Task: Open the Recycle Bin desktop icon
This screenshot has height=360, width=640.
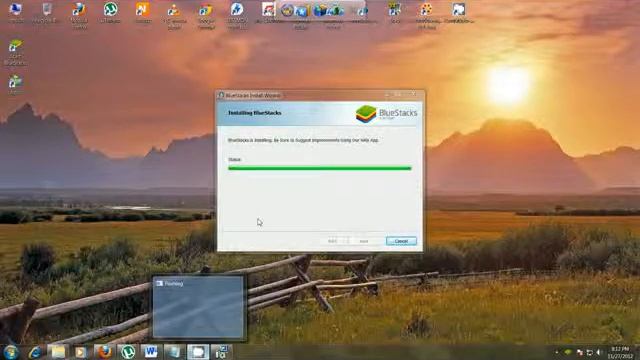Action: [47, 13]
